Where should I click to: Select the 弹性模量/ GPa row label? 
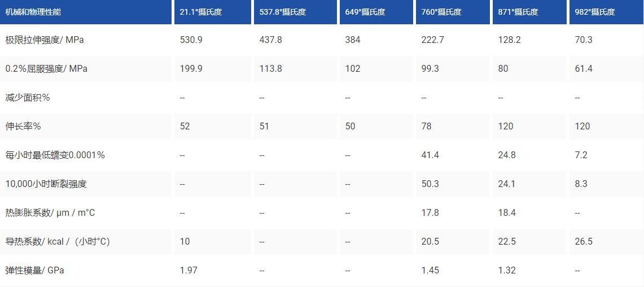(35, 271)
